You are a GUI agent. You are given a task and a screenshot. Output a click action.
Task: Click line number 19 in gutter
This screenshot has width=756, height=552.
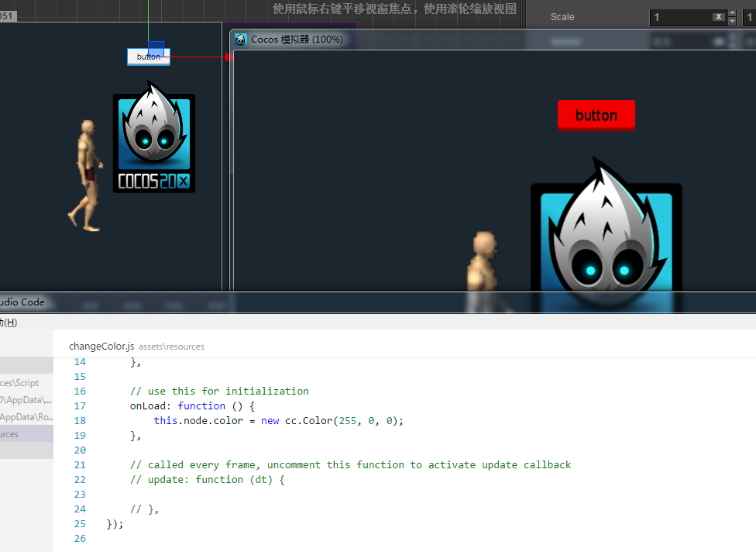coord(80,435)
